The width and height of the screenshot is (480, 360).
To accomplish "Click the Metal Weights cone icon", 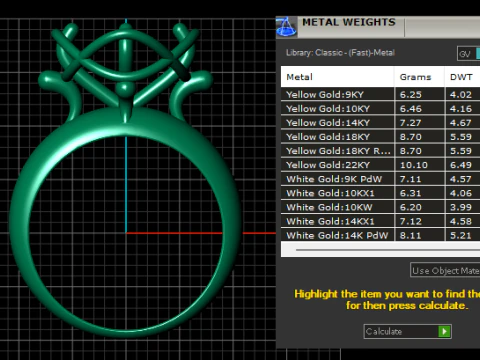I will [286, 27].
